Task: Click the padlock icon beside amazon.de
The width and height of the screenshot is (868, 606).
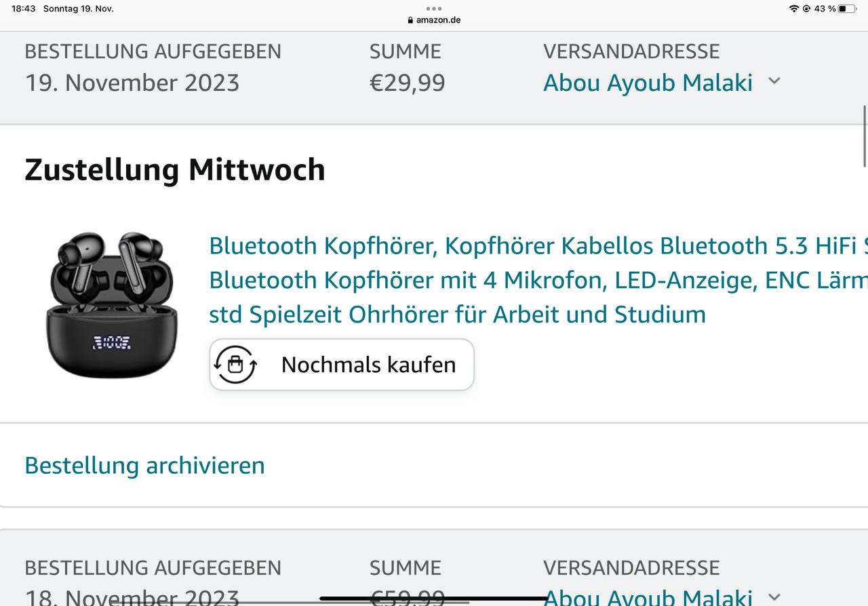Action: pyautogui.click(x=410, y=20)
